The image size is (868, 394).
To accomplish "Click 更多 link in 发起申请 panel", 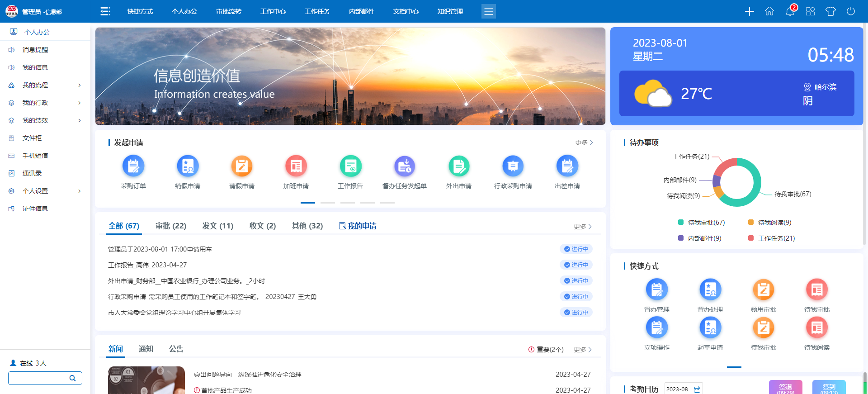I will 583,142.
